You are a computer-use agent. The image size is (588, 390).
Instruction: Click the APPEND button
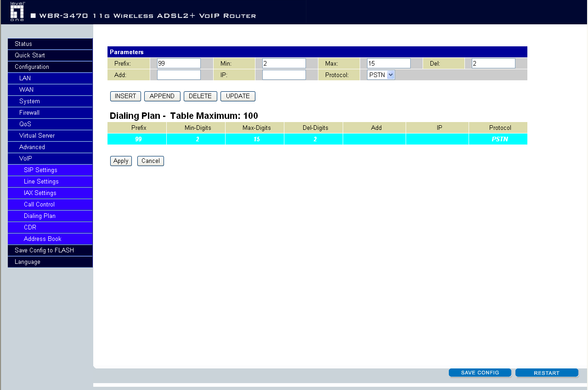(162, 96)
